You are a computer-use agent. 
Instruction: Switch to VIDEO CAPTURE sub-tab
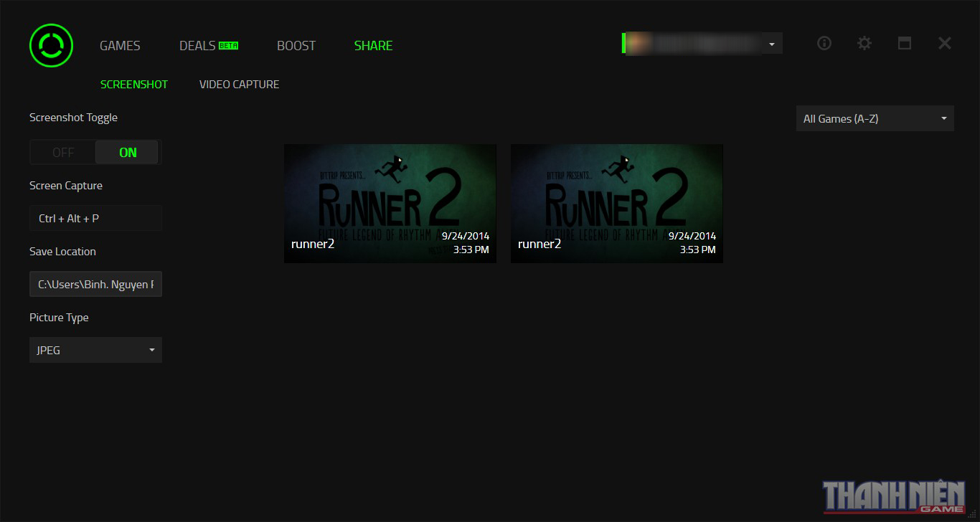239,85
